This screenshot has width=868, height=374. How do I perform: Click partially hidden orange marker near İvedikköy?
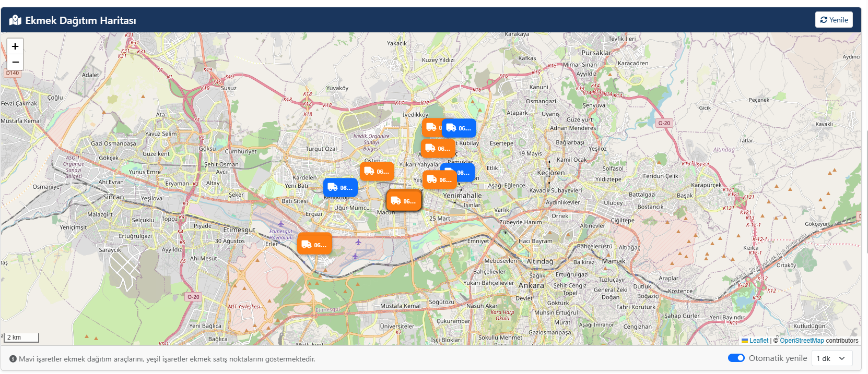point(431,127)
